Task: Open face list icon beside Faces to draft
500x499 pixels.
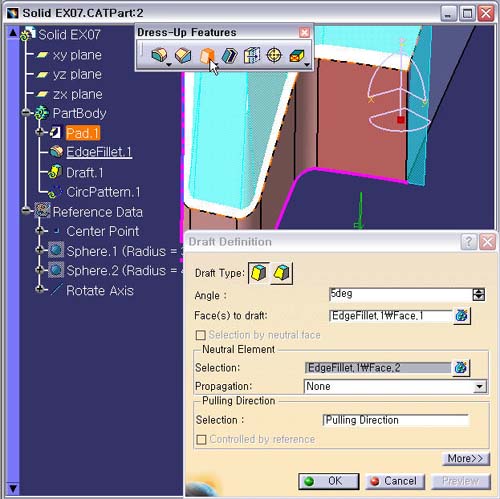Action: pyautogui.click(x=462, y=315)
